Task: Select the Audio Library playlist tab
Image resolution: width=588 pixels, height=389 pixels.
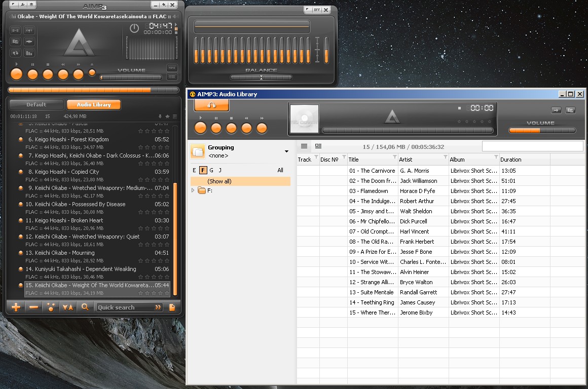Action: tap(94, 105)
